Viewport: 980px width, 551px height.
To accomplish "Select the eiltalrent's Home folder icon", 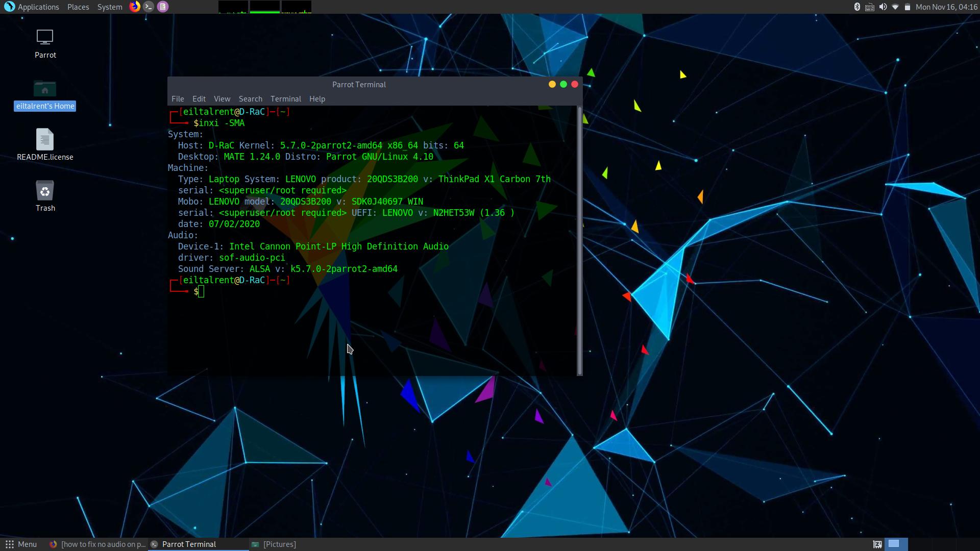I will point(45,95).
